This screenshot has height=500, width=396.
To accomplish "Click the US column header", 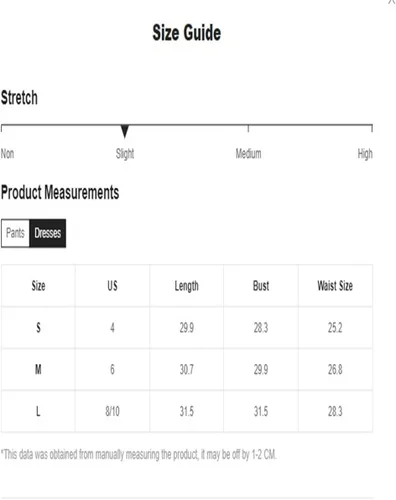I will [112, 286].
